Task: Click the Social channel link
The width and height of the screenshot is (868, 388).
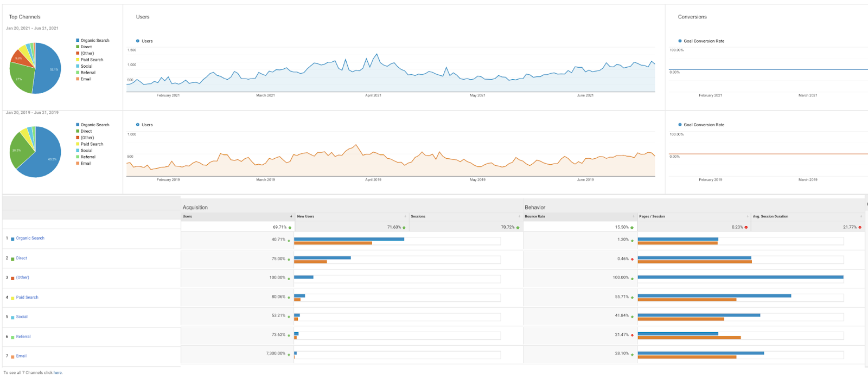Action: 22,317
